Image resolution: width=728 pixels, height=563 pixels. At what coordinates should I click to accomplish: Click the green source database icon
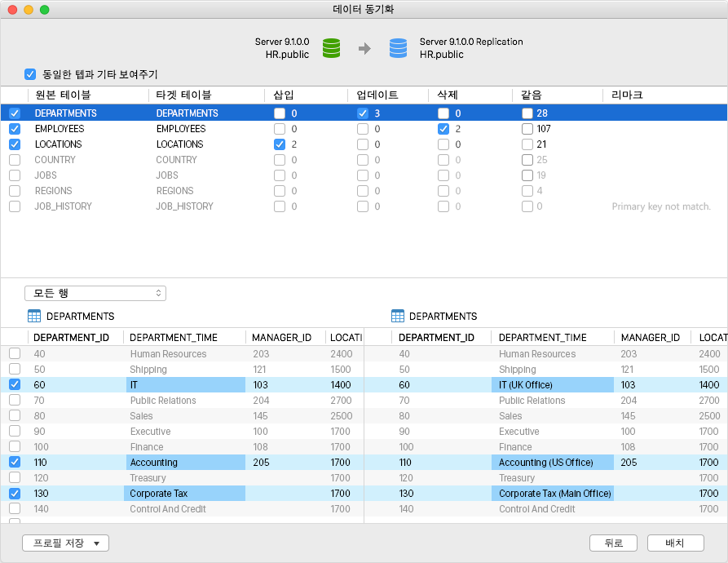click(331, 48)
